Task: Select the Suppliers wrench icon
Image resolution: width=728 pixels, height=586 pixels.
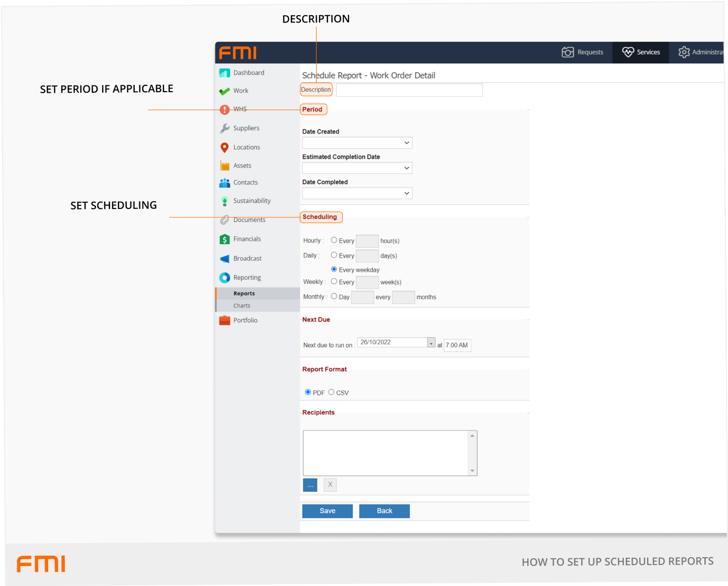Action: pyautogui.click(x=224, y=128)
